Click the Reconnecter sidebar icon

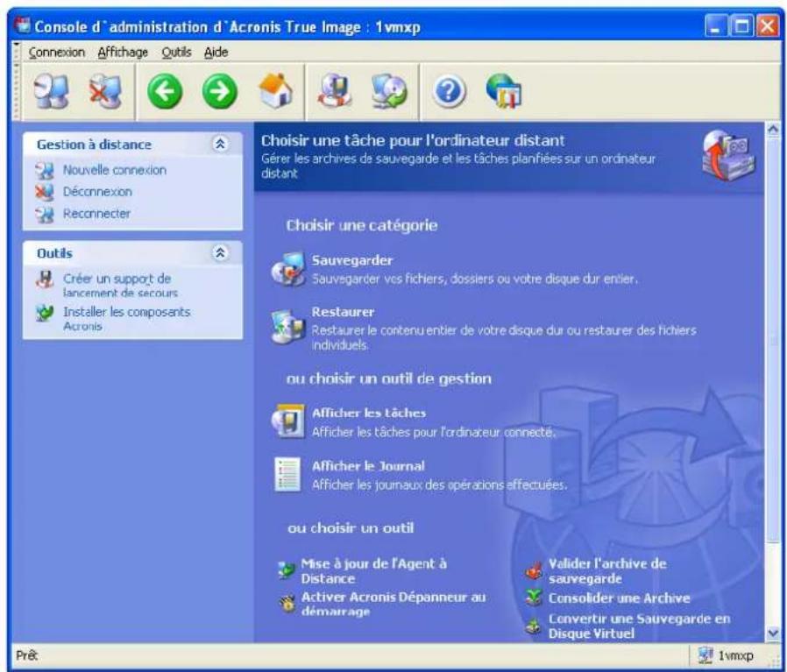(45, 215)
